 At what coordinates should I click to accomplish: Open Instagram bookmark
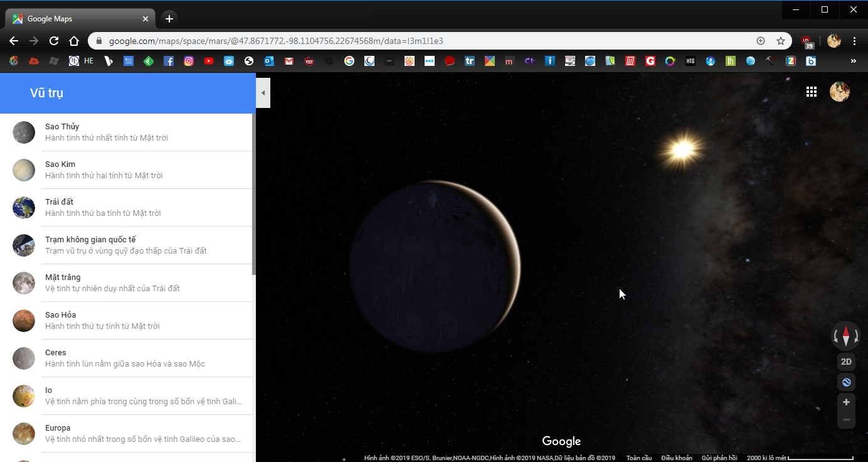point(189,61)
